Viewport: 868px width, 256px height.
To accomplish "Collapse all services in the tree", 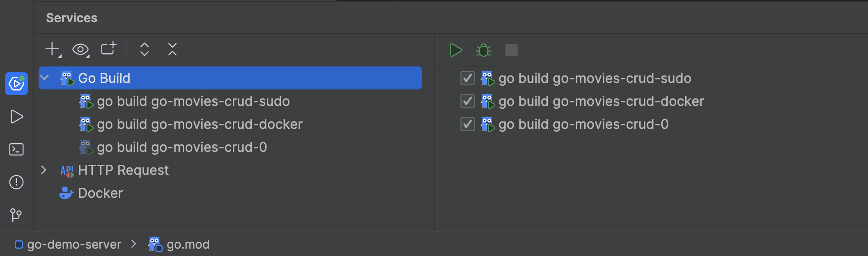I will (x=172, y=49).
